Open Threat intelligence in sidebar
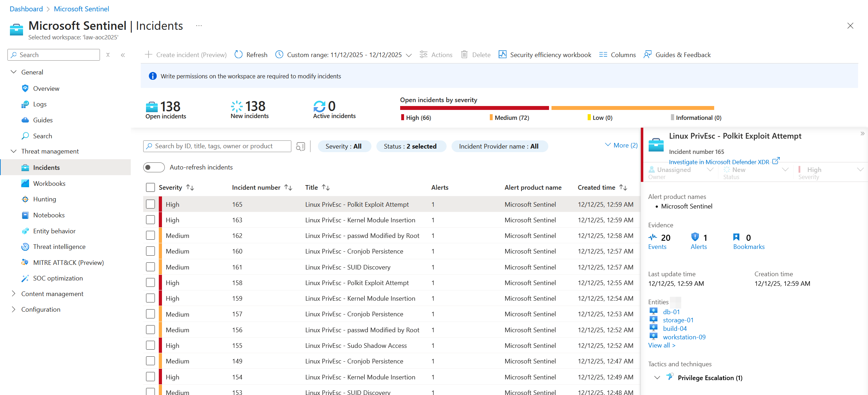Screen dimensions: 868x395 (59, 247)
